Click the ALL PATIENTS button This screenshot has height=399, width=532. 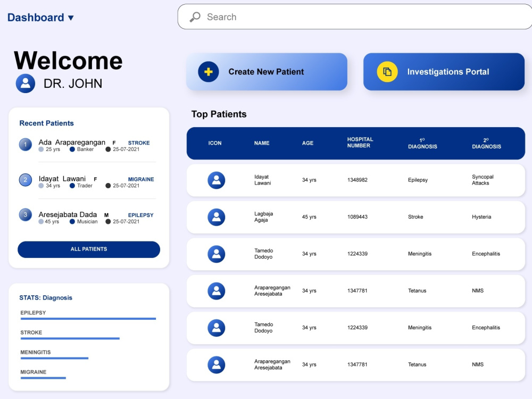pyautogui.click(x=89, y=250)
